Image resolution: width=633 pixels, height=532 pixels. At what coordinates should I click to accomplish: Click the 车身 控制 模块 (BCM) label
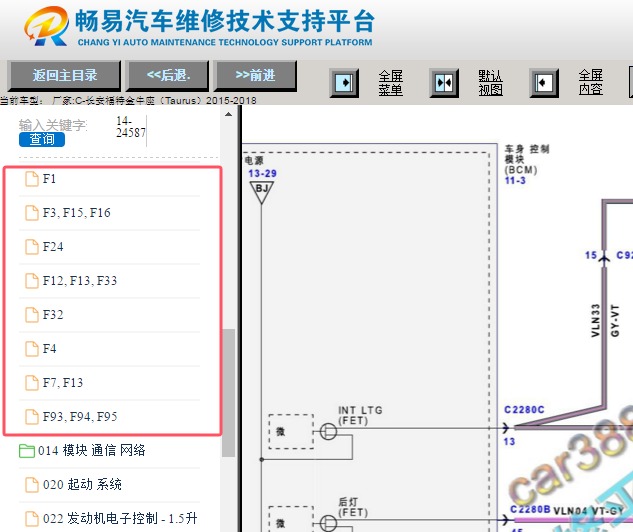point(526,159)
